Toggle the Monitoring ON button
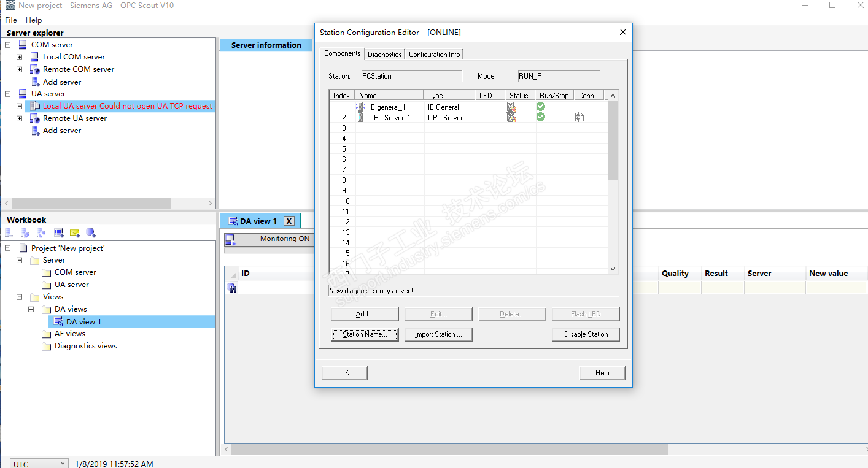 click(270, 239)
